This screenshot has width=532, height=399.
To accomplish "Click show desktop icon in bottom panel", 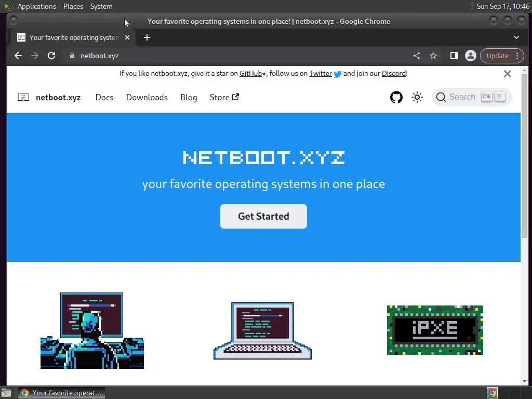I will pos(6,393).
